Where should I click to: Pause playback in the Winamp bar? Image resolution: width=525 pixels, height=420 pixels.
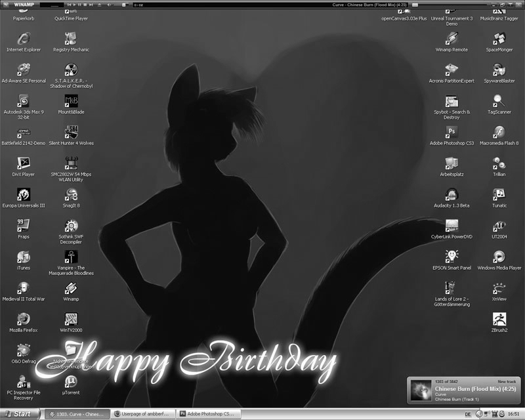pyautogui.click(x=79, y=5)
